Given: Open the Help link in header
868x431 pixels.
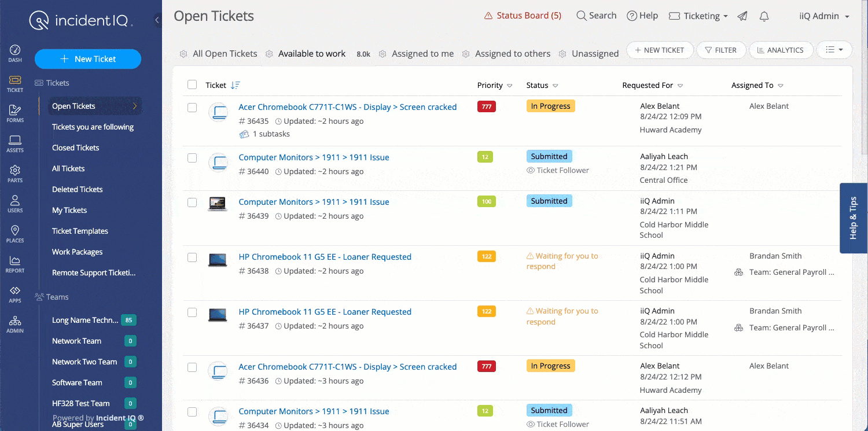Looking at the screenshot, I should tap(642, 16).
